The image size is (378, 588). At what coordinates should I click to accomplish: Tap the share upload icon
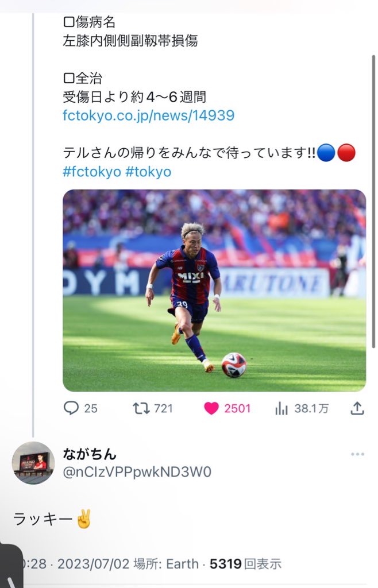[x=357, y=408]
